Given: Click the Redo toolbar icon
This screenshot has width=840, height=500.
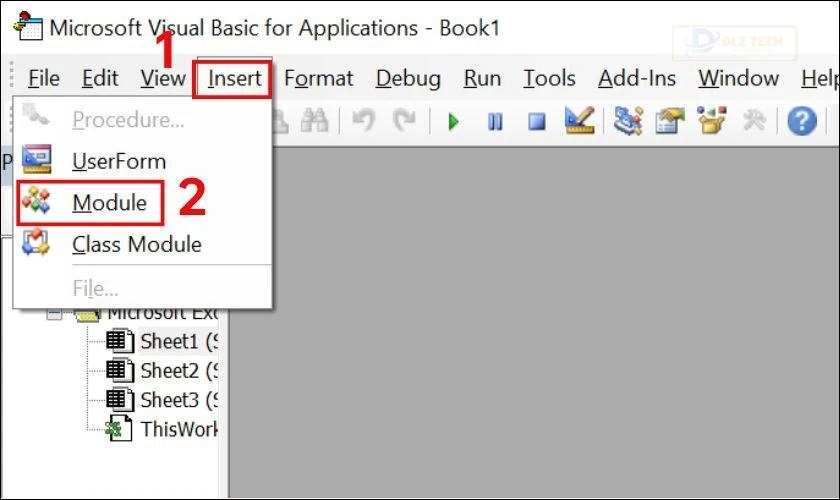Looking at the screenshot, I should tap(404, 121).
